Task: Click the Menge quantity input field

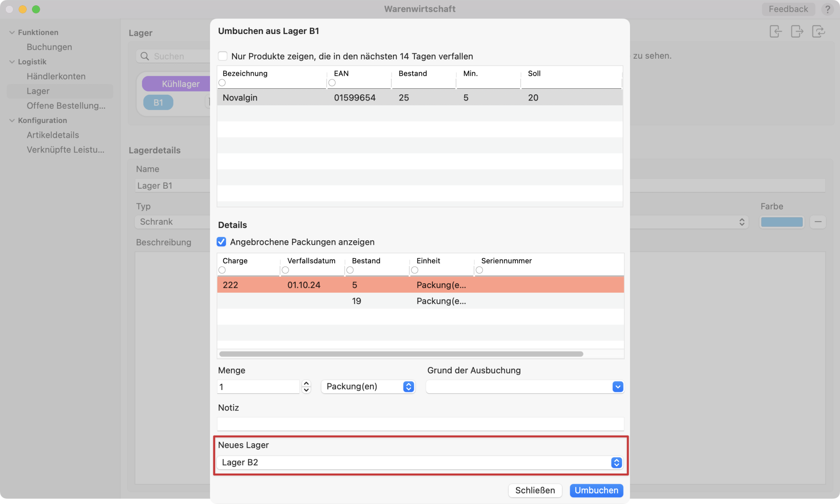Action: tap(258, 387)
